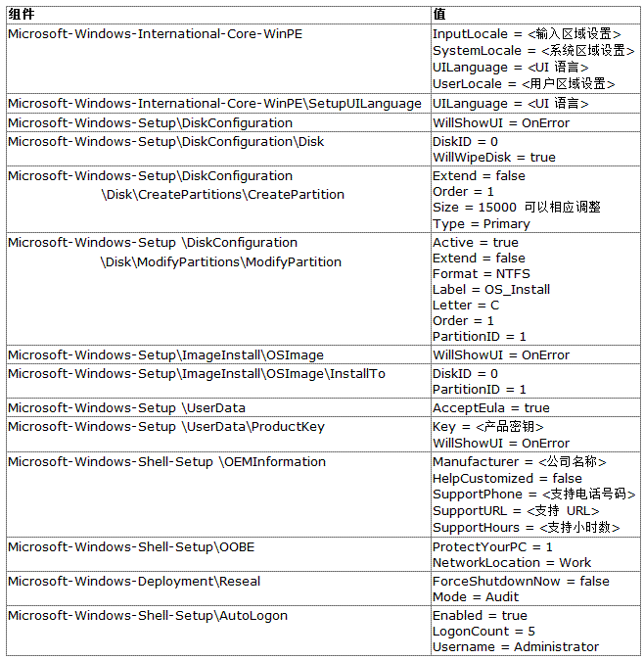Click WillShowUI = OnError in OSImage row
The height and width of the screenshot is (660, 644).
[501, 354]
